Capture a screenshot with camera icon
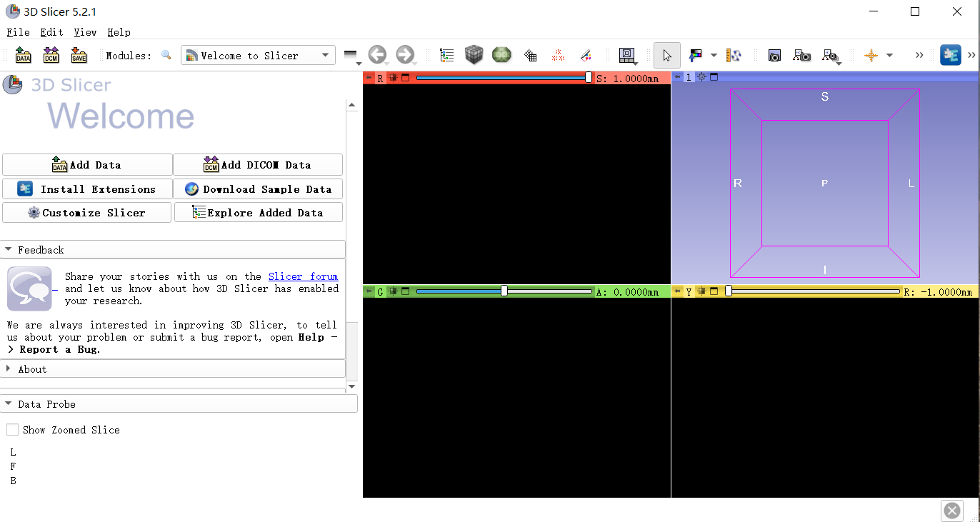 pyautogui.click(x=774, y=55)
